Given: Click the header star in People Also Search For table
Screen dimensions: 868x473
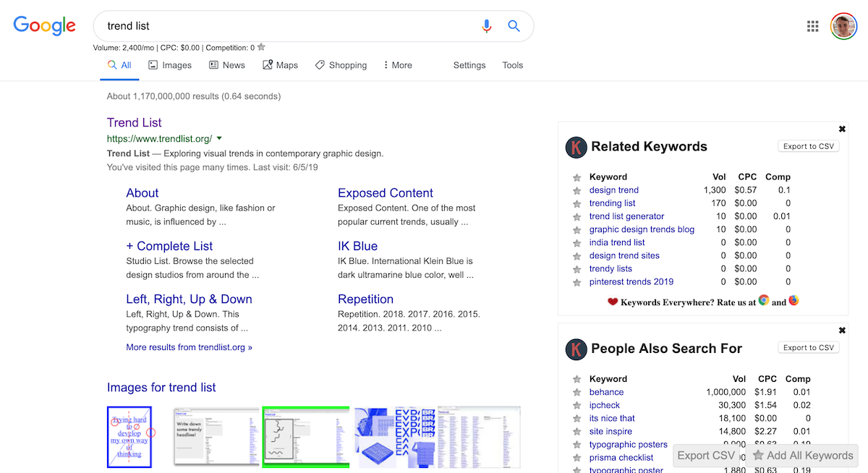Looking at the screenshot, I should [576, 379].
